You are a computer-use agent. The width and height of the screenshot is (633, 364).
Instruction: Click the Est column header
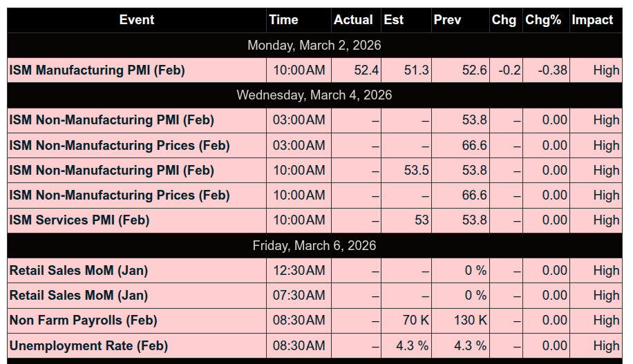pos(394,20)
